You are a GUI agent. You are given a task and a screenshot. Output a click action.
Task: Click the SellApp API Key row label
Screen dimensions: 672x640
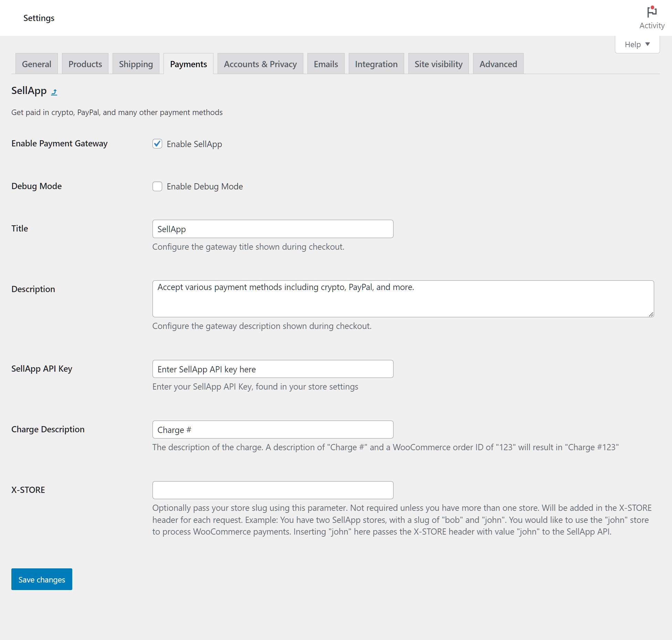42,369
